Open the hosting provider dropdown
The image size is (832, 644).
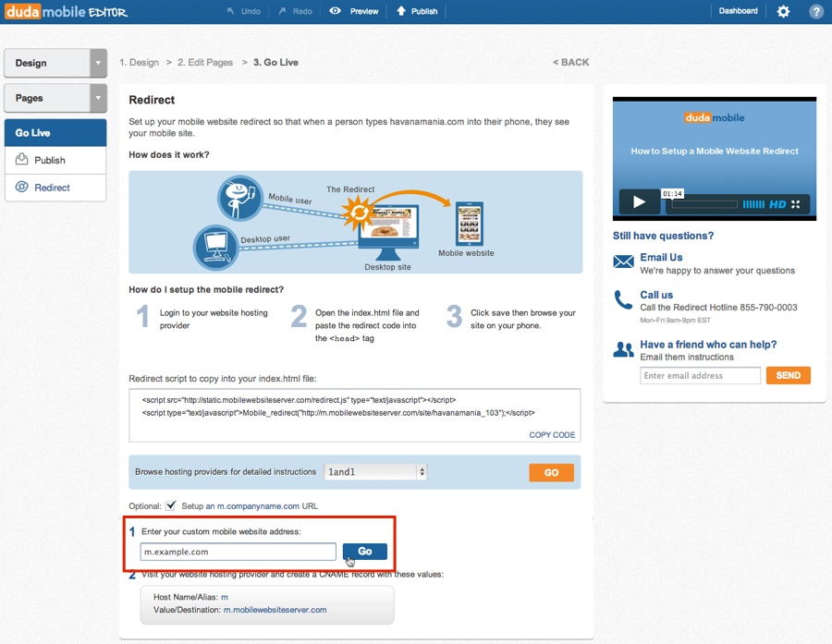click(x=375, y=471)
